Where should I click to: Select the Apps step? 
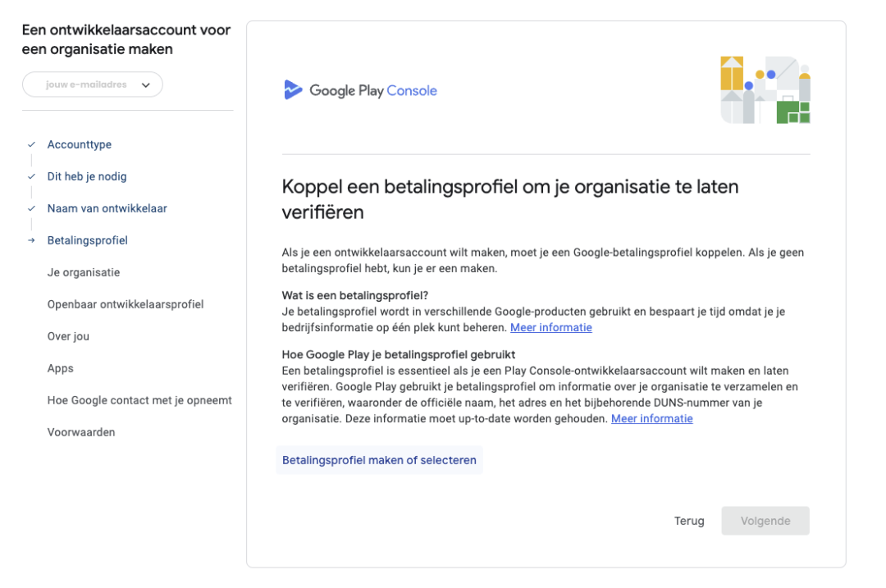[x=61, y=368]
